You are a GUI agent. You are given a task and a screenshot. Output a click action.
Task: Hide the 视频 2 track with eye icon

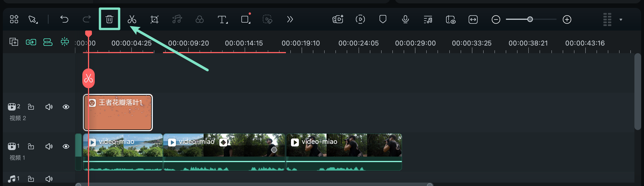tap(66, 107)
